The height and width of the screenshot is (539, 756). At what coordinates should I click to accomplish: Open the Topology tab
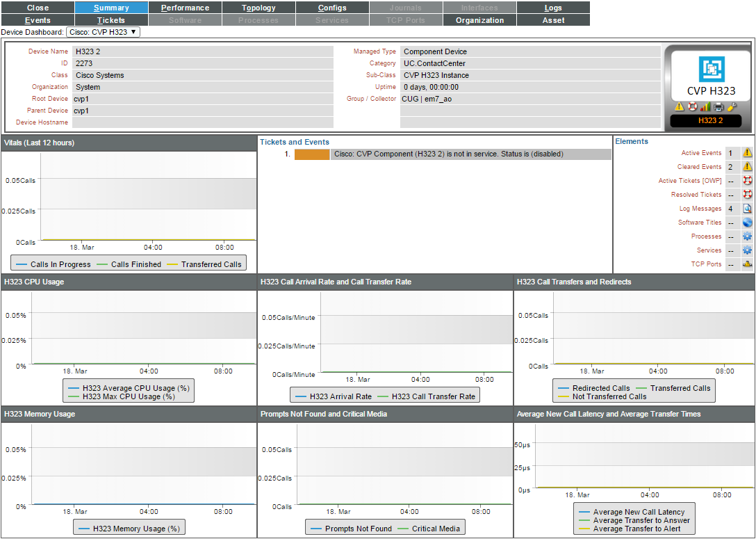(259, 8)
